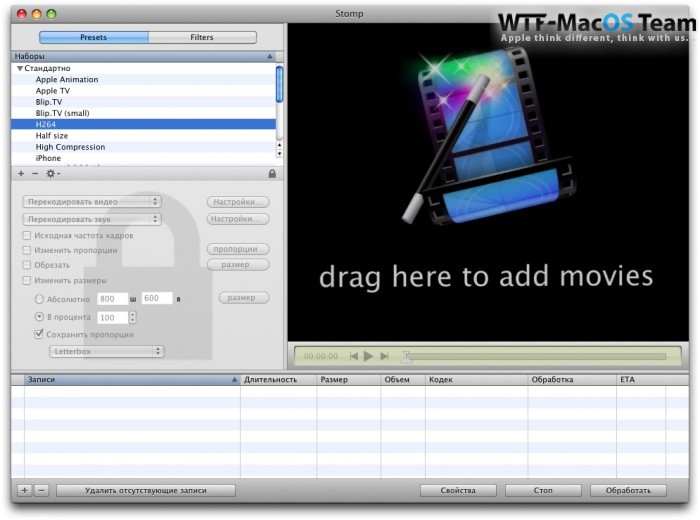
Task: Switch to the Filters tab
Action: click(202, 37)
